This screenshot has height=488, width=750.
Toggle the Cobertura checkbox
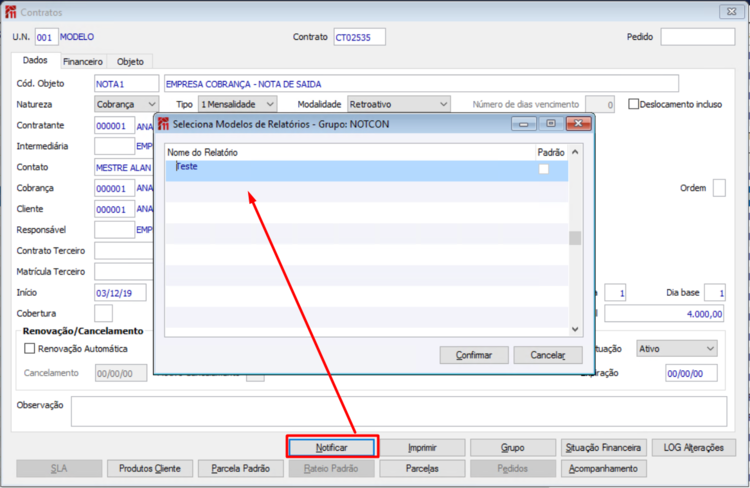point(103,313)
